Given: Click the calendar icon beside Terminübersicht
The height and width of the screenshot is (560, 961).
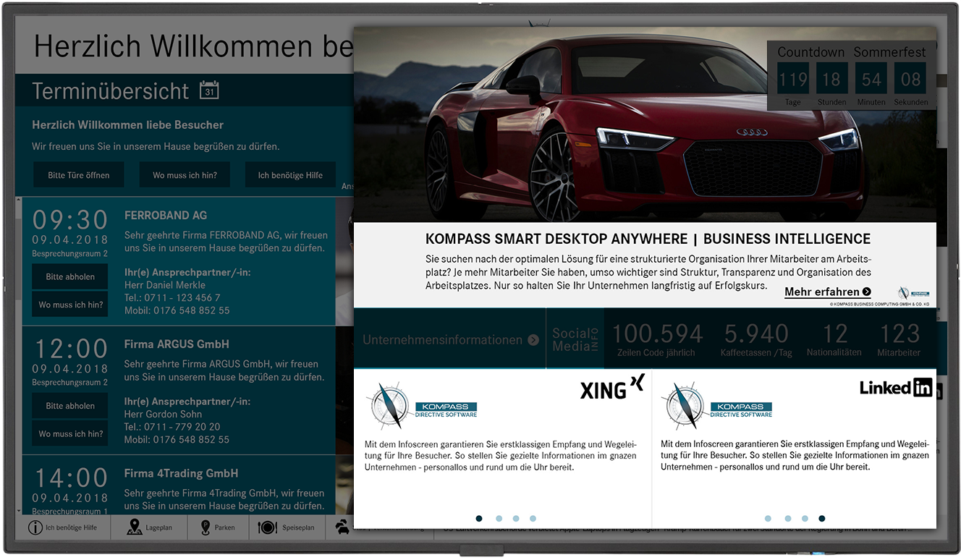Looking at the screenshot, I should [209, 90].
